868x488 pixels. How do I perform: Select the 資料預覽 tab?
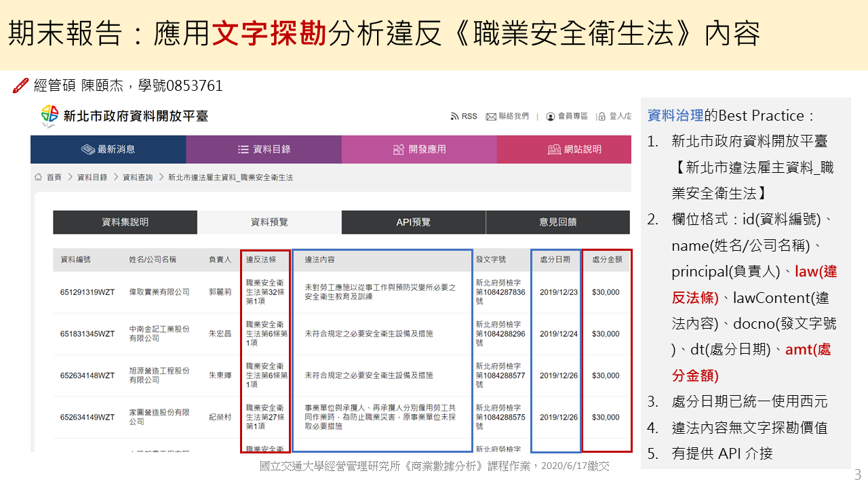pos(269,222)
